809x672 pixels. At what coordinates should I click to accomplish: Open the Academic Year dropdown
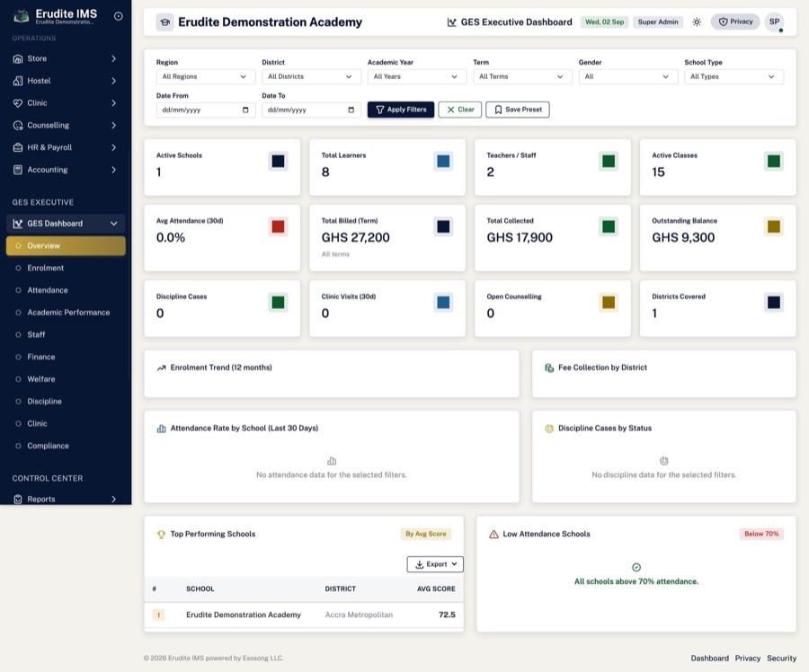[417, 77]
